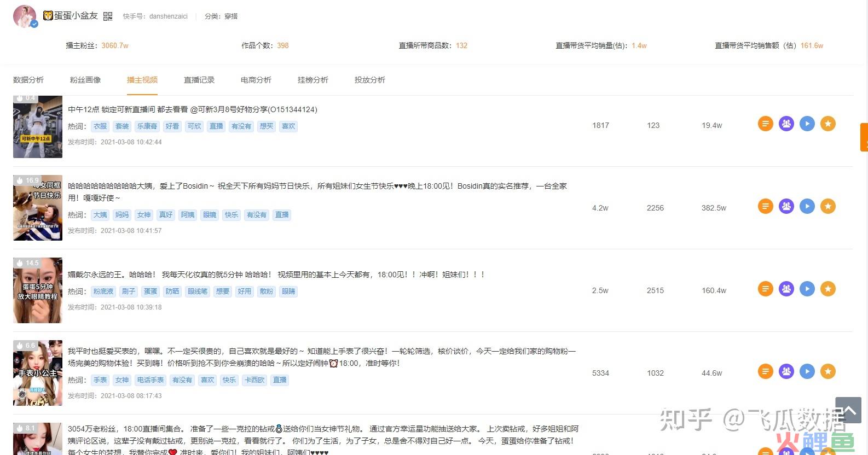Open the 挂榜分析 tab
Image resolution: width=868 pixels, height=455 pixels.
click(x=313, y=80)
